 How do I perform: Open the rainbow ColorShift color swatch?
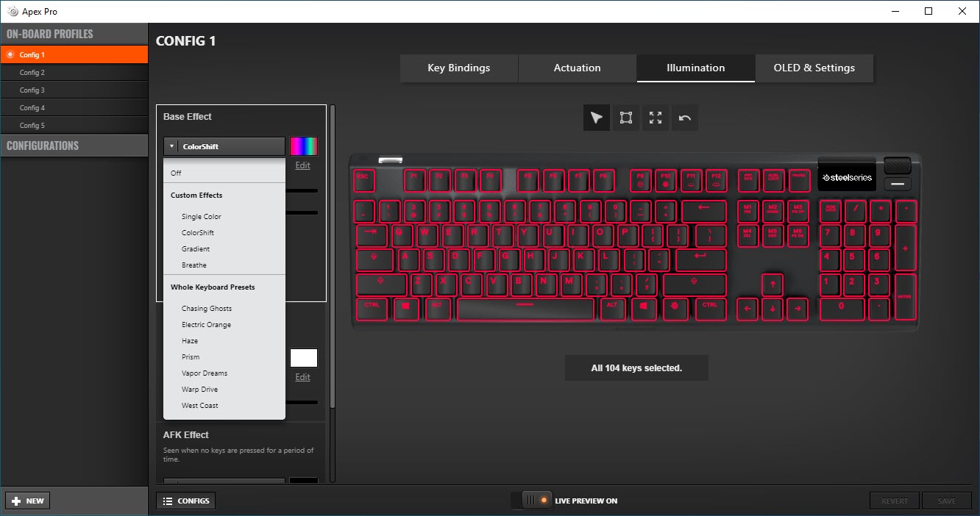coord(304,146)
